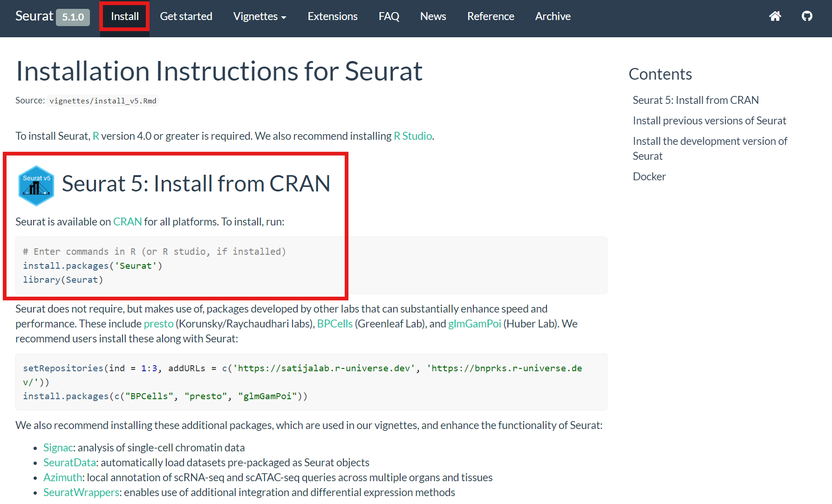The width and height of the screenshot is (832, 504).
Task: Open the Signac link
Action: coord(58,448)
